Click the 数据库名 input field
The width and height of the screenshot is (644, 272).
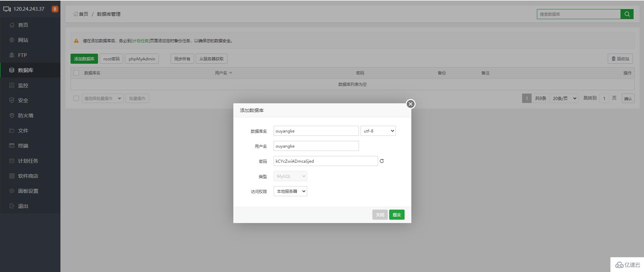[316, 131]
